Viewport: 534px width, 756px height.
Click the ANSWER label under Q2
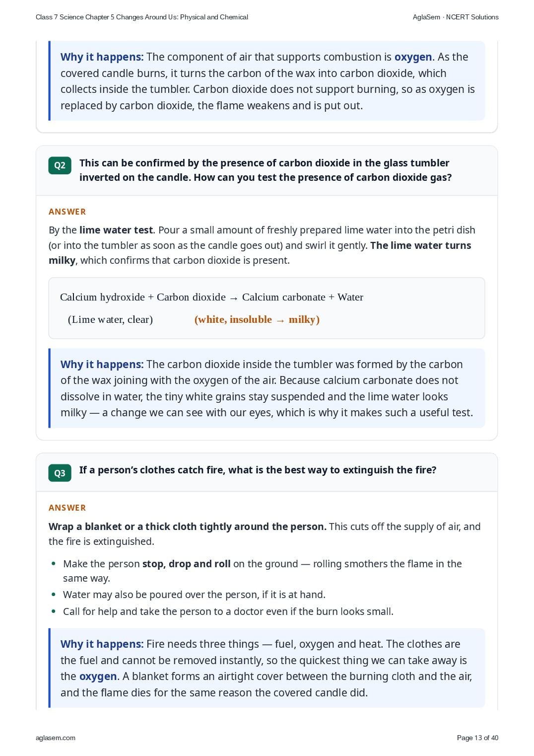pos(67,212)
